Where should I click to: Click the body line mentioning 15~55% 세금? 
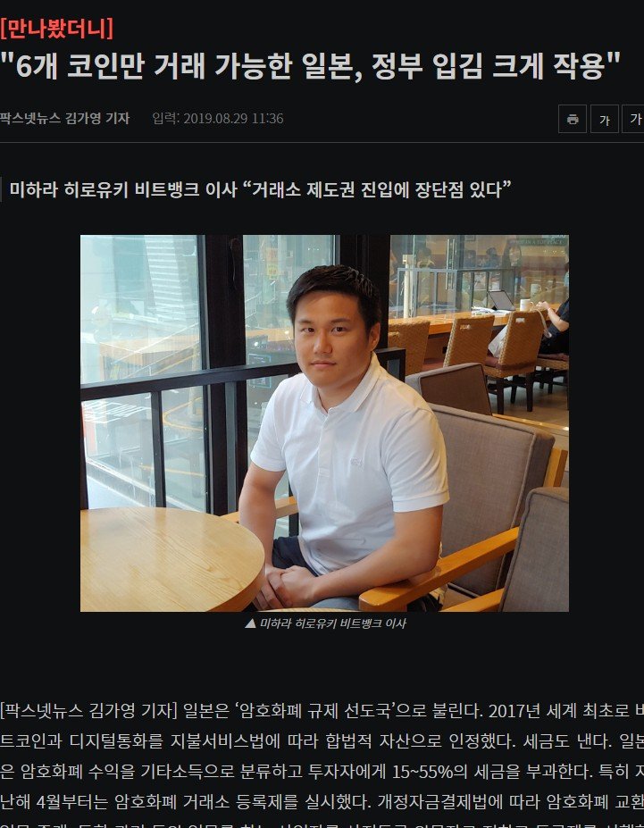pyautogui.click(x=322, y=772)
